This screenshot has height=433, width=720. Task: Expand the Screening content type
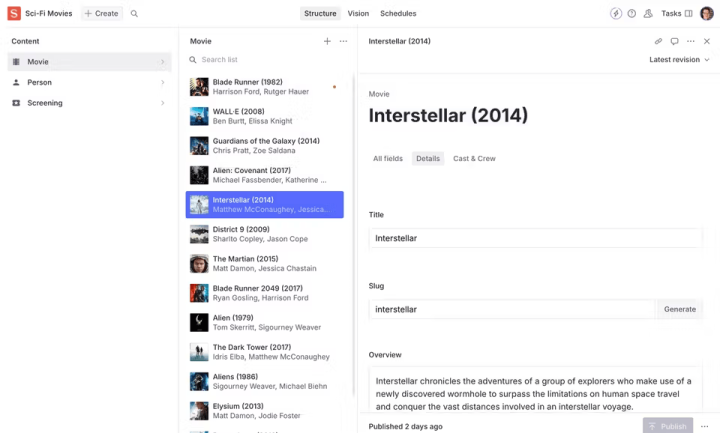click(88, 103)
